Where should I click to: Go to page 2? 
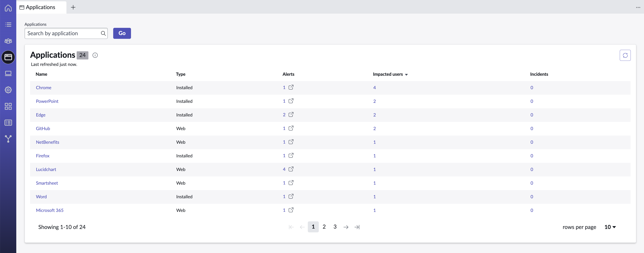pyautogui.click(x=324, y=227)
